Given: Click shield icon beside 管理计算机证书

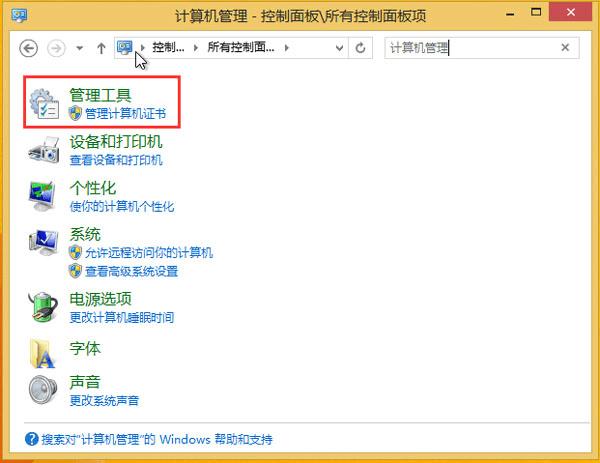Looking at the screenshot, I should click(x=75, y=113).
